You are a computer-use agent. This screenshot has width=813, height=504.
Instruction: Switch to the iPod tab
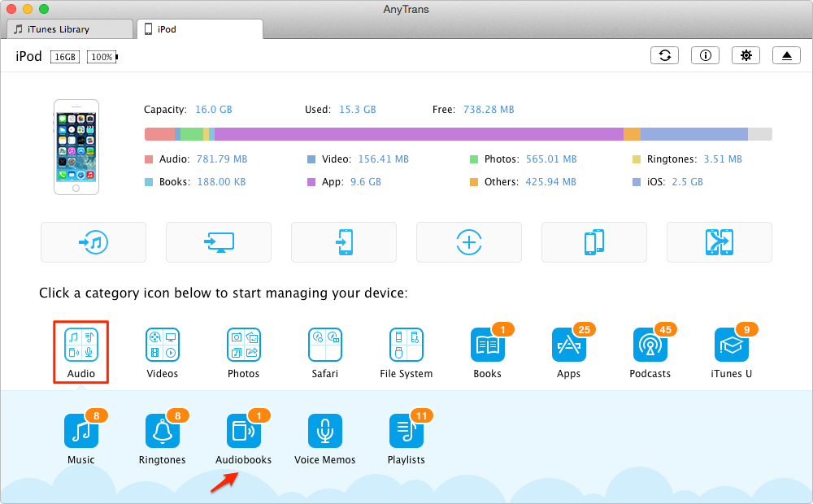200,29
